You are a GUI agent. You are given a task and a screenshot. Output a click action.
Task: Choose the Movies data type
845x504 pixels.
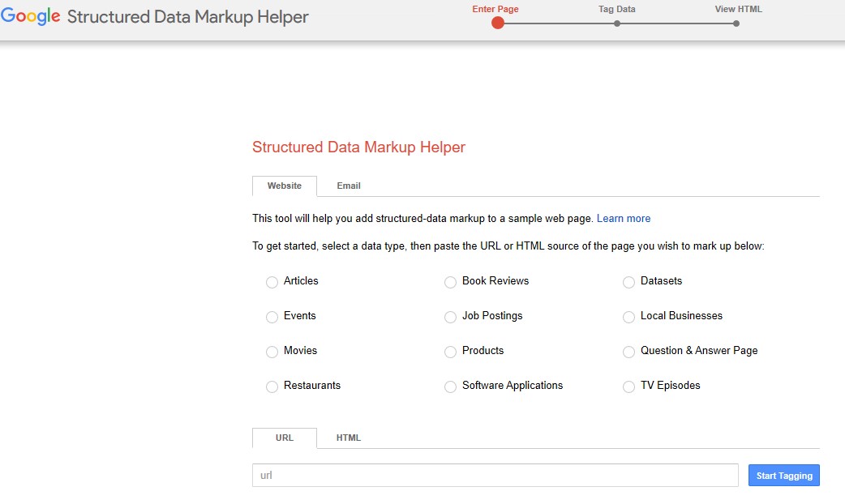272,352
